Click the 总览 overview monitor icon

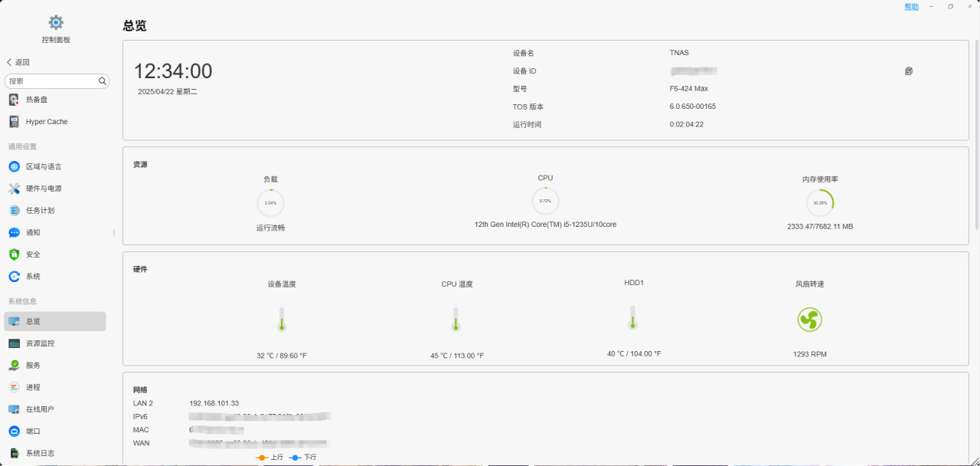click(14, 321)
